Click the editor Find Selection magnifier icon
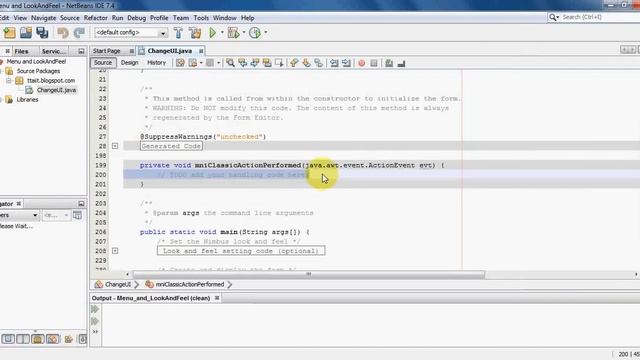 230,63
